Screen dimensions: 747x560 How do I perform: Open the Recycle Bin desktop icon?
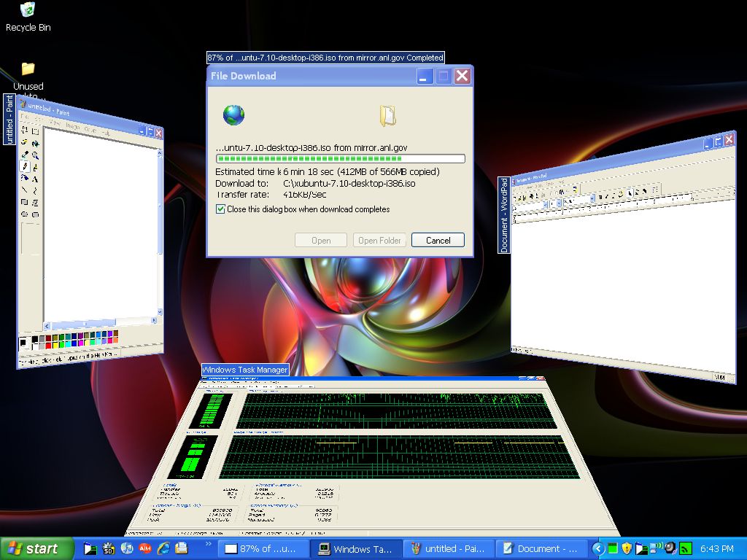coord(28,17)
